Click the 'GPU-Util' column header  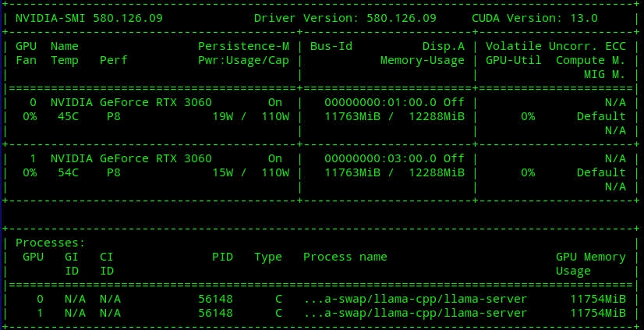coord(513,61)
